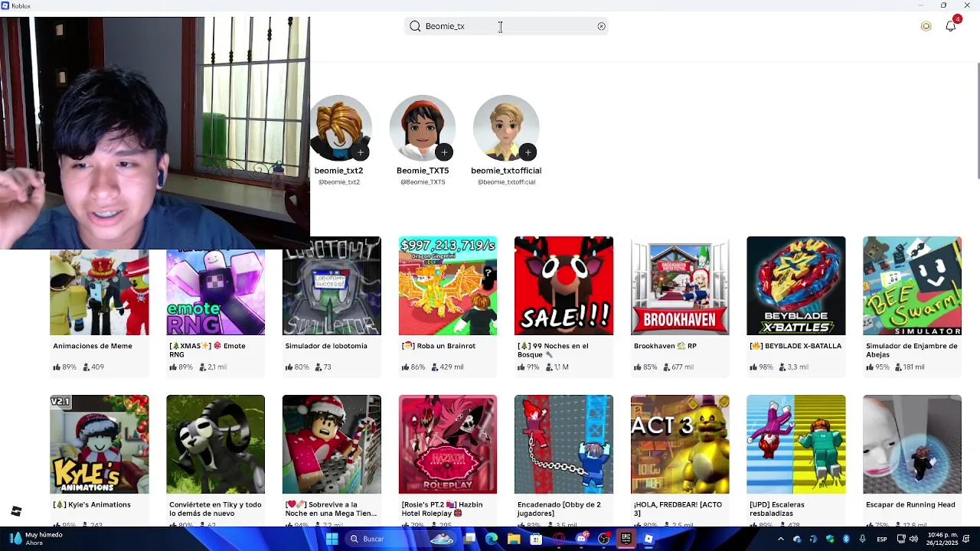Open Opera GX from the taskbar
The image size is (980, 551).
pyautogui.click(x=559, y=539)
